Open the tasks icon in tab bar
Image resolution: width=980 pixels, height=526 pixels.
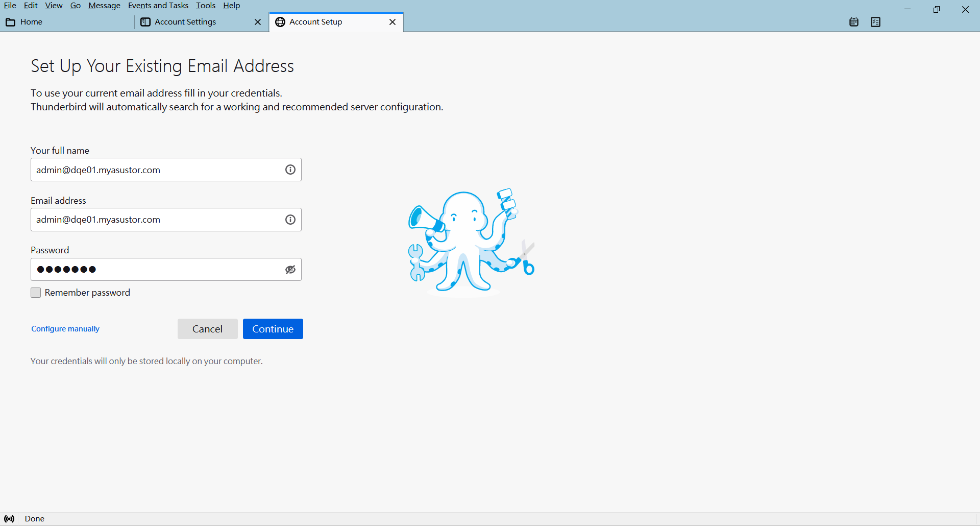click(x=876, y=22)
